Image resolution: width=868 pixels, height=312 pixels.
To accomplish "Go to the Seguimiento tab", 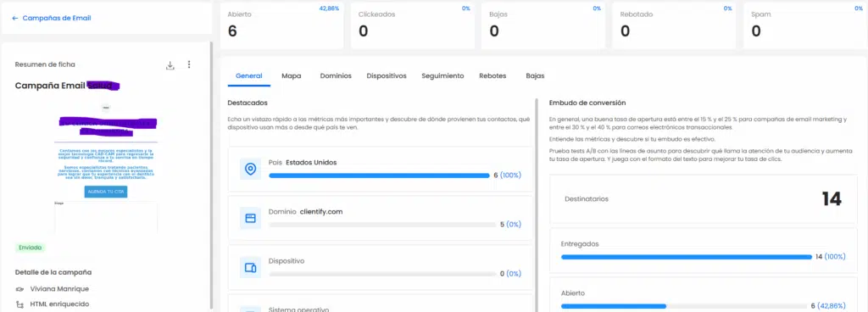I will [x=442, y=75].
